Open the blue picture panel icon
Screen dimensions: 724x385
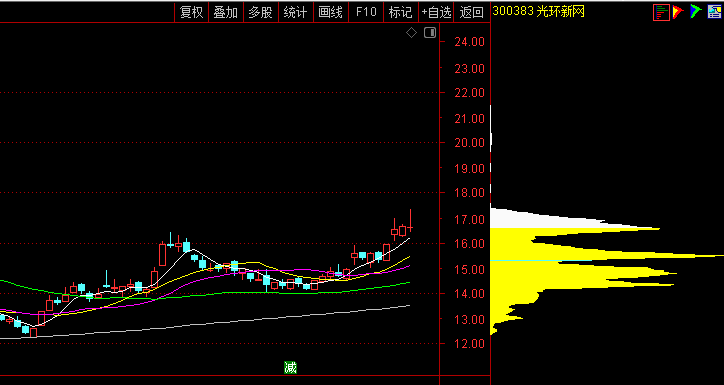tap(714, 12)
